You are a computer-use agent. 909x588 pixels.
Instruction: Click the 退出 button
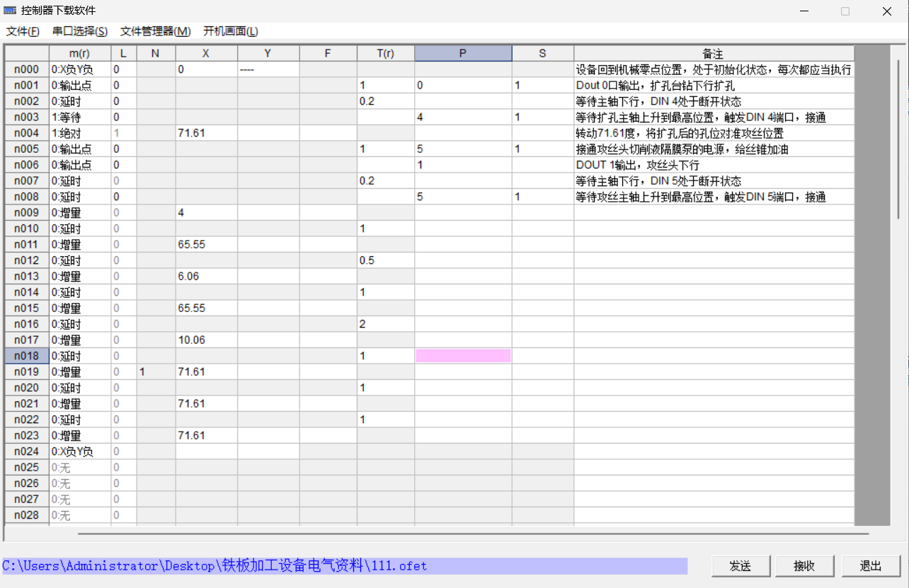click(871, 566)
